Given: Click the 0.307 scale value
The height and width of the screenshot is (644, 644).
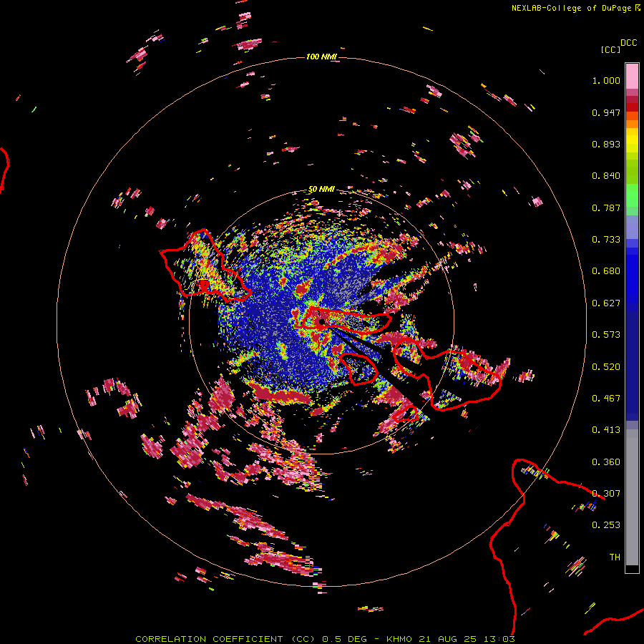Looking at the screenshot, I should pyautogui.click(x=606, y=494).
